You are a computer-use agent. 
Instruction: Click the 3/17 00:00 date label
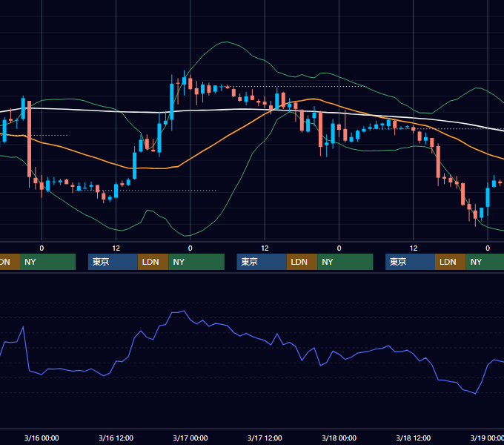[190, 438]
